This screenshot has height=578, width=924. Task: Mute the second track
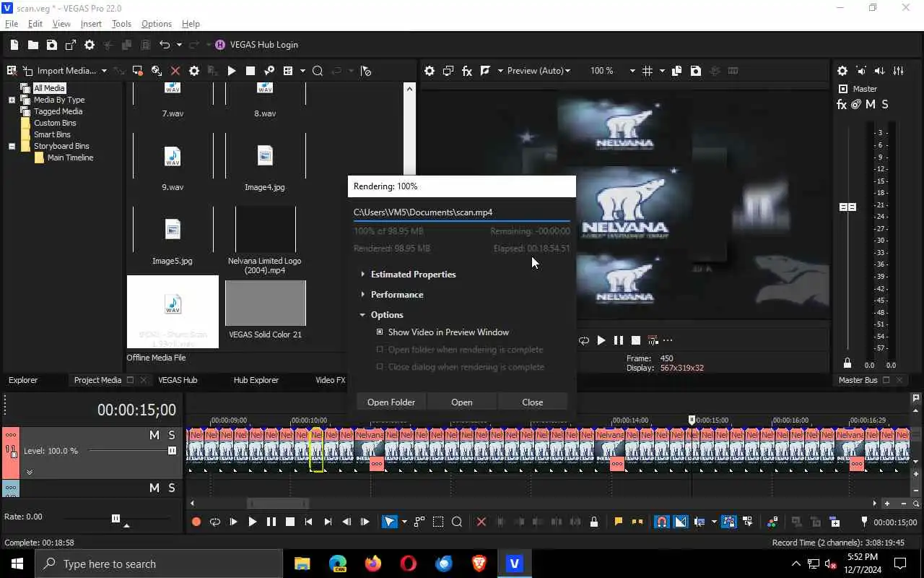154,488
